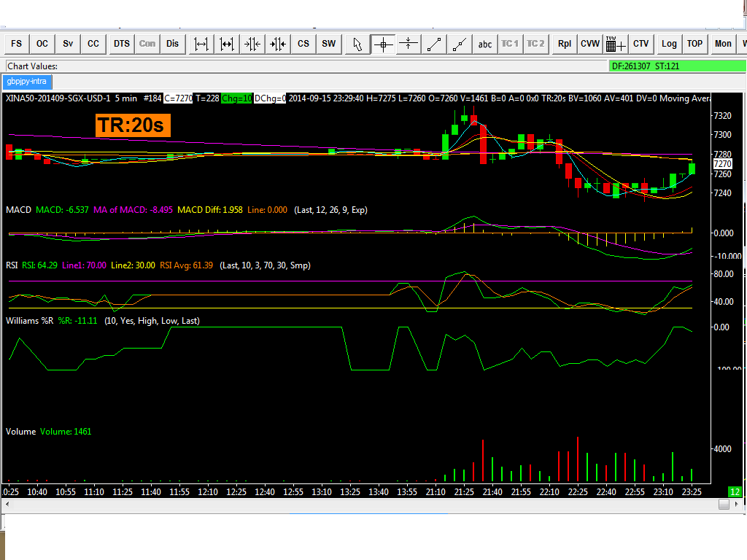Image resolution: width=747 pixels, height=560 pixels.
Task: Click the CVW chart values window button
Action: tap(590, 44)
